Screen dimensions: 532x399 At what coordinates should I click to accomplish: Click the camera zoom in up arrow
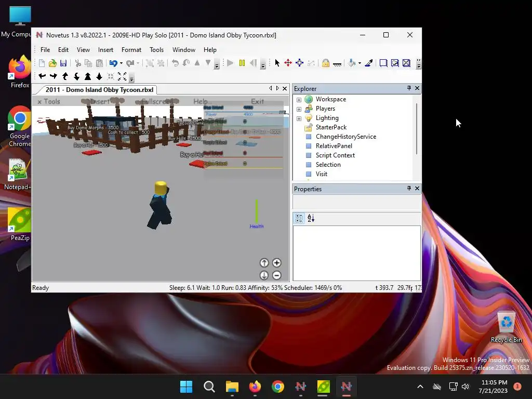tap(88, 76)
